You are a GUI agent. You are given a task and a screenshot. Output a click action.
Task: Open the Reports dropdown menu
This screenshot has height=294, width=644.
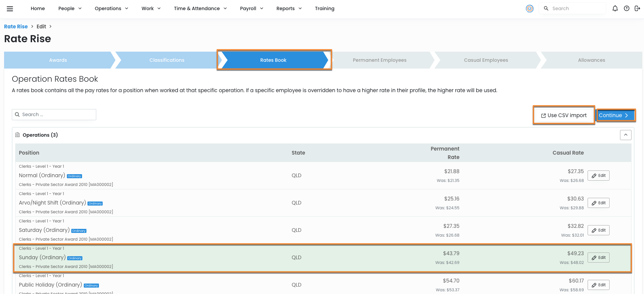[x=289, y=8]
